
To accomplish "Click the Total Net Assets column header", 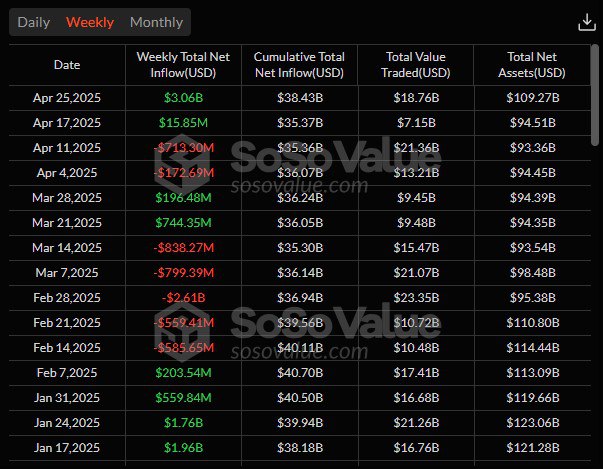I will [x=532, y=65].
